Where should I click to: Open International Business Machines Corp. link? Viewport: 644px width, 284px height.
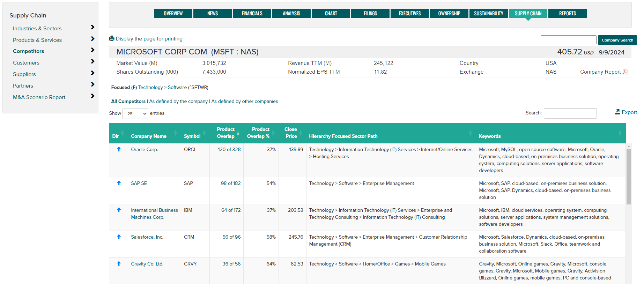tap(155, 214)
